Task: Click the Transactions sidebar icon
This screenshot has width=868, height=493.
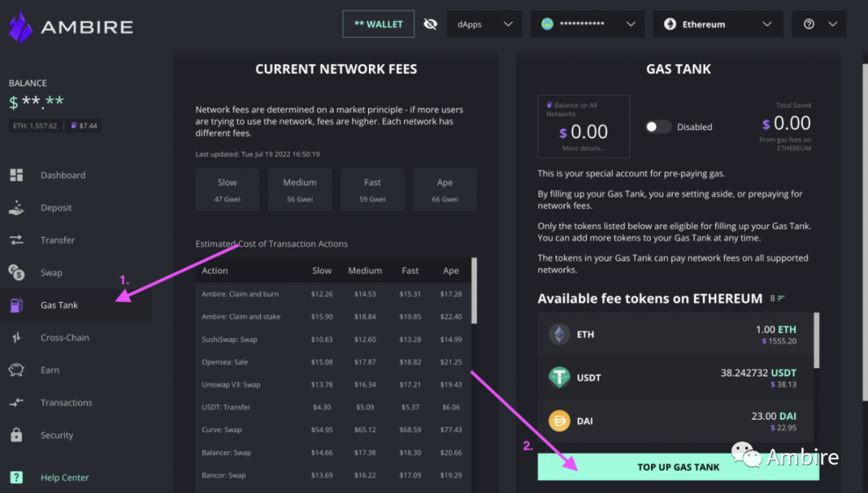Action: click(x=16, y=402)
